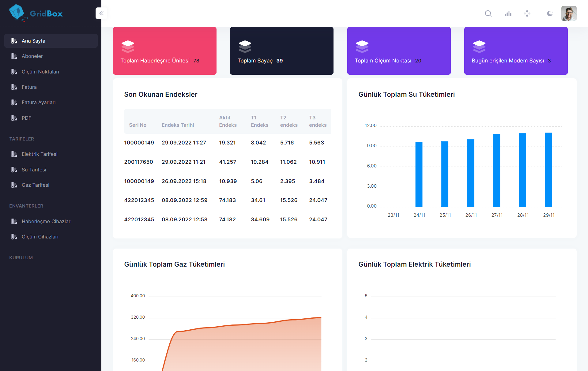Viewport: 588px width, 371px height.
Task: Click Toplam Haberleşme Ünitesi card
Action: [x=164, y=51]
